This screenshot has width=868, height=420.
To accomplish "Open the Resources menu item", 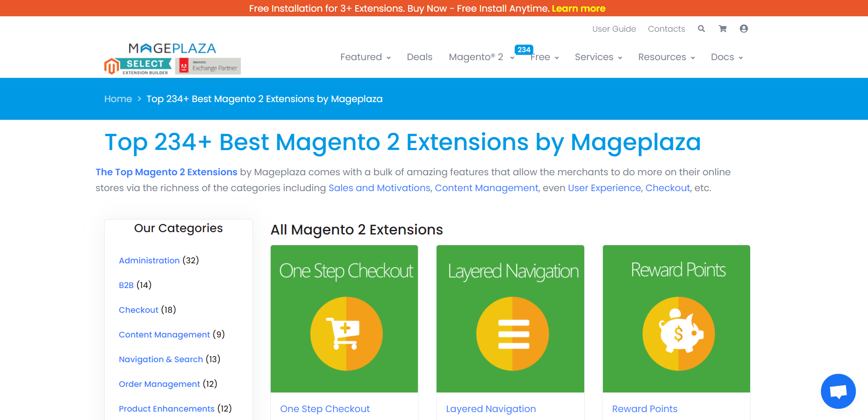I will point(662,57).
